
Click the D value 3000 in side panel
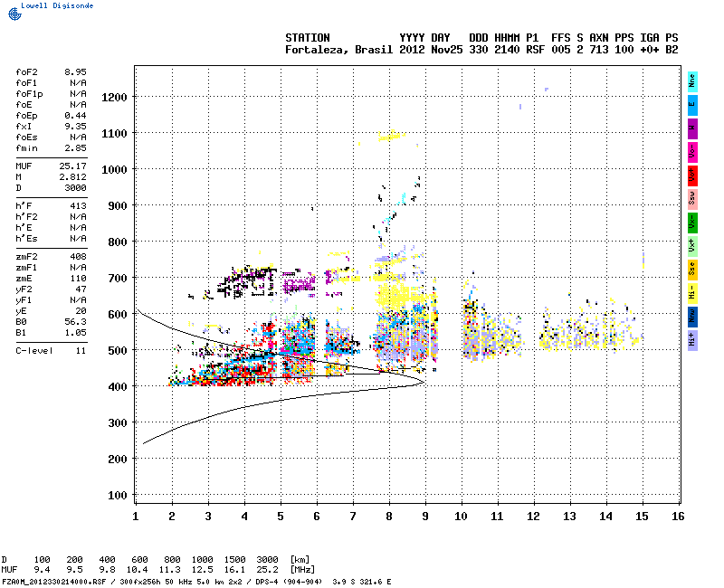(75, 188)
